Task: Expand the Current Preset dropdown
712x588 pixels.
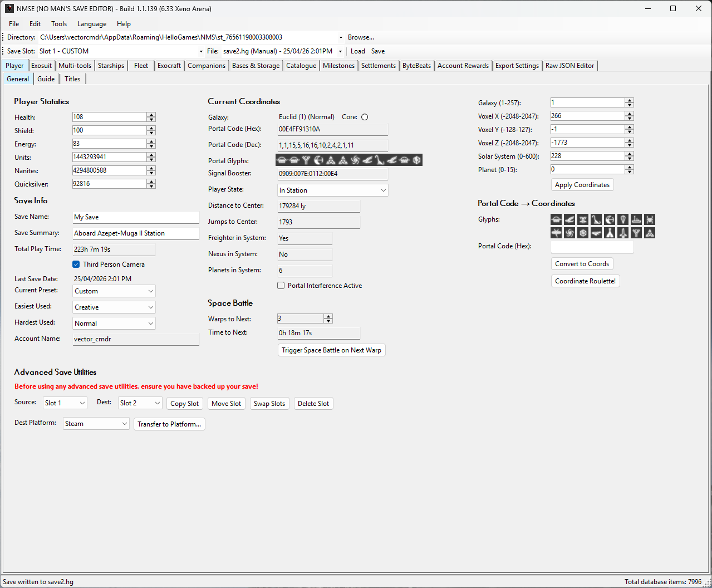Action: (114, 291)
